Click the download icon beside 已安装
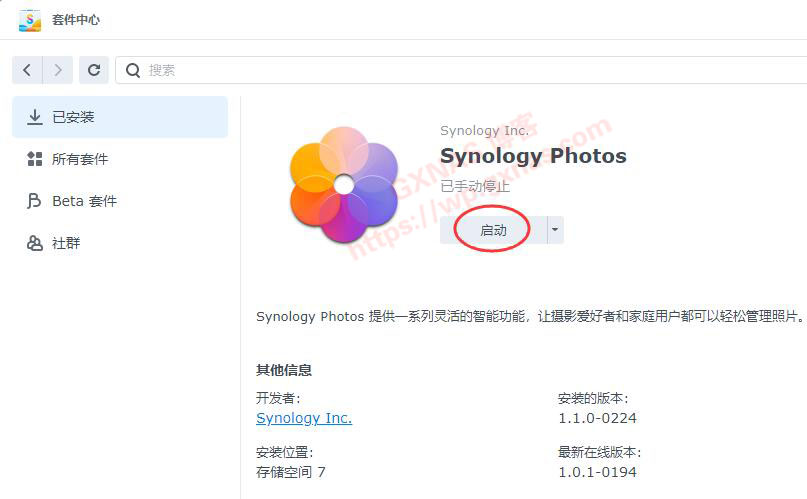The height and width of the screenshot is (499, 807). click(x=35, y=117)
